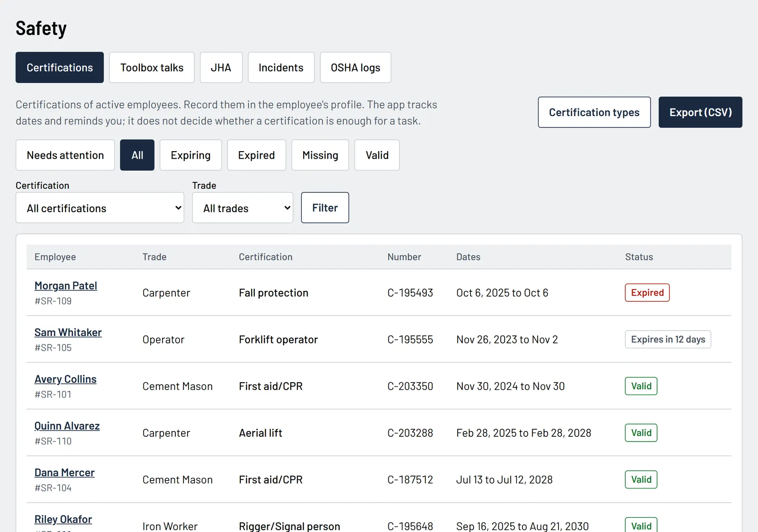Image resolution: width=758 pixels, height=532 pixels.
Task: Click Avery Collins' Cement Mason trade cell
Action: (178, 386)
